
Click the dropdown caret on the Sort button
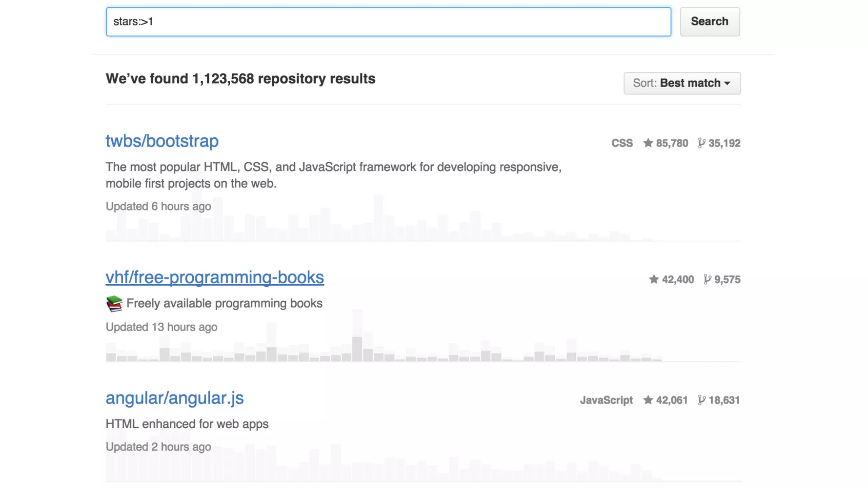[727, 83]
